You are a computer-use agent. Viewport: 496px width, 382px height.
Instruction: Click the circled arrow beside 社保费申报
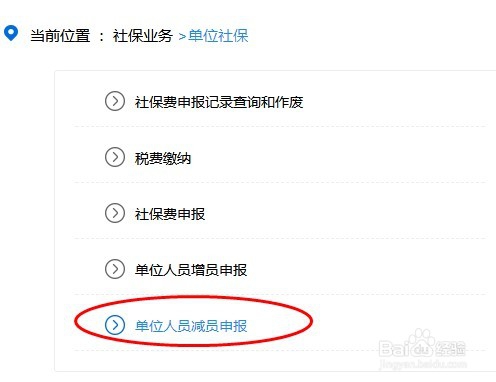(115, 213)
